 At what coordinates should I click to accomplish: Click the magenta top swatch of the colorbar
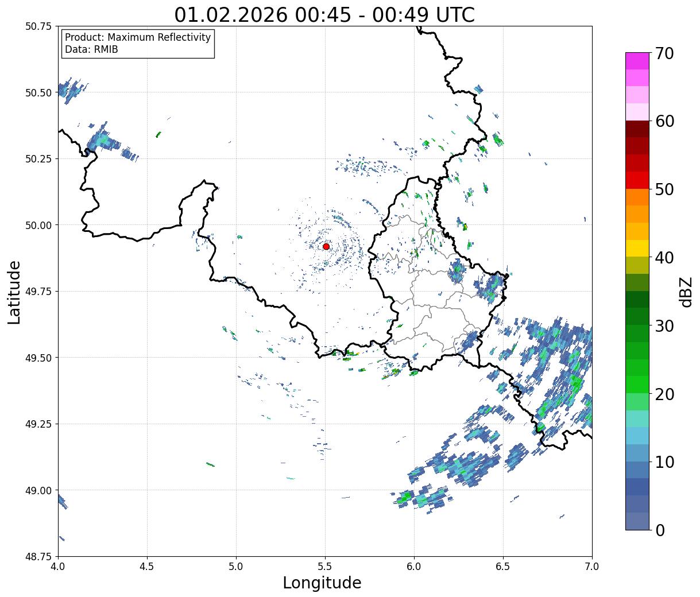tap(637, 61)
